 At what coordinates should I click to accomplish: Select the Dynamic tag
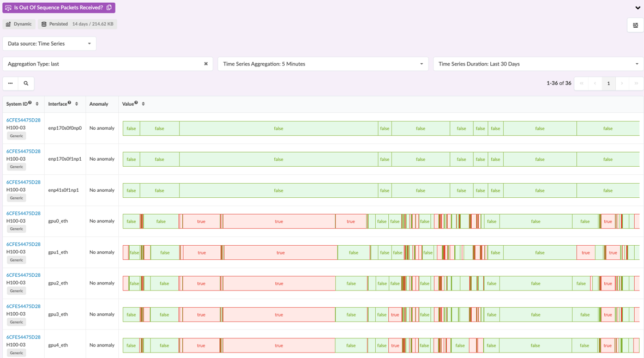tap(19, 24)
